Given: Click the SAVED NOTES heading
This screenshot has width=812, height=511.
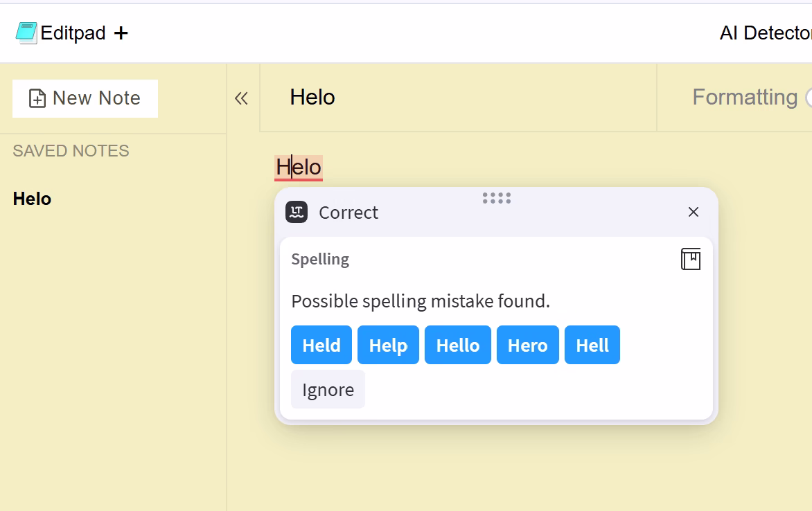Looking at the screenshot, I should click(71, 151).
